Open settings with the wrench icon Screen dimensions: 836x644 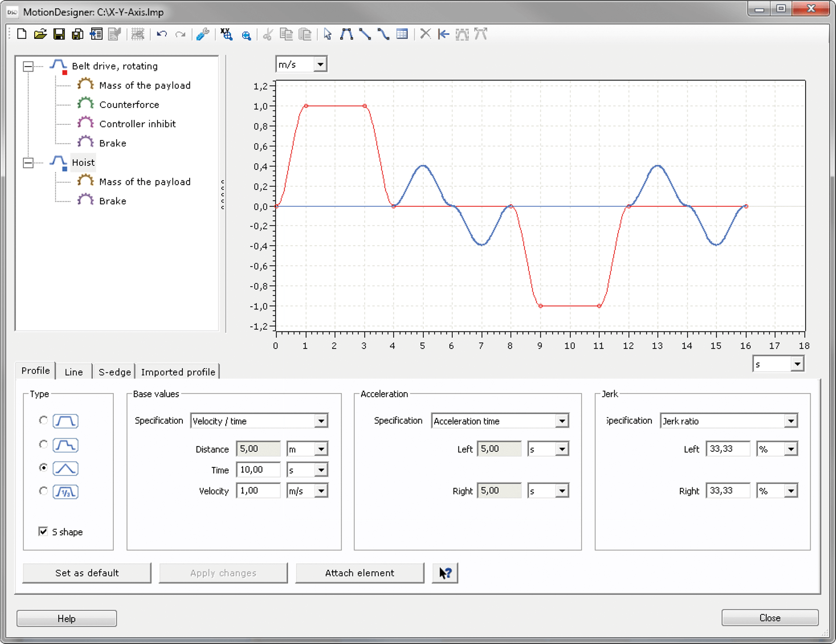point(202,34)
